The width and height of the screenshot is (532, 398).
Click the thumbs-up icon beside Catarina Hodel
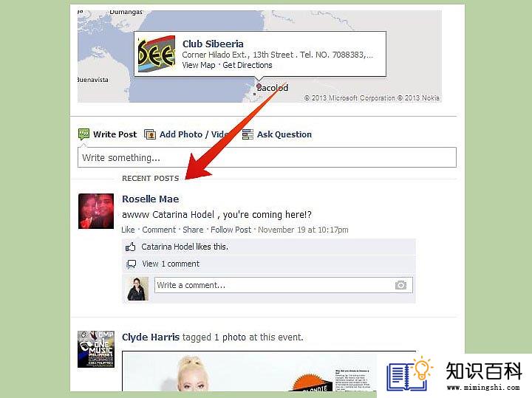click(x=131, y=247)
